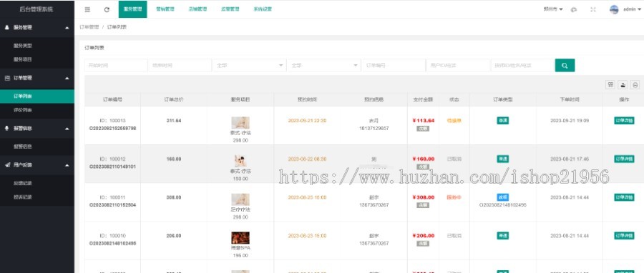Viewport: 644px width, 273px height.
Task: Open 反馈记录 in the sidebar
Action: click(x=23, y=183)
